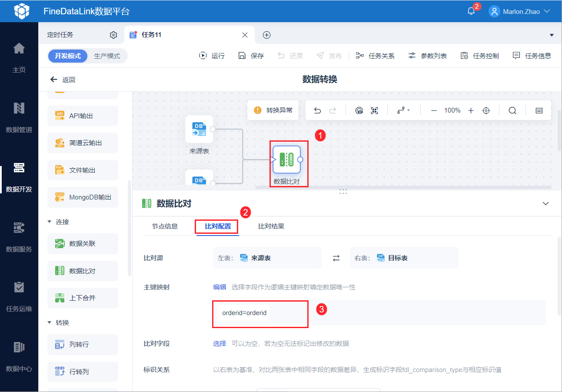Run the task with 运行
This screenshot has width=562, height=392.
click(x=212, y=56)
